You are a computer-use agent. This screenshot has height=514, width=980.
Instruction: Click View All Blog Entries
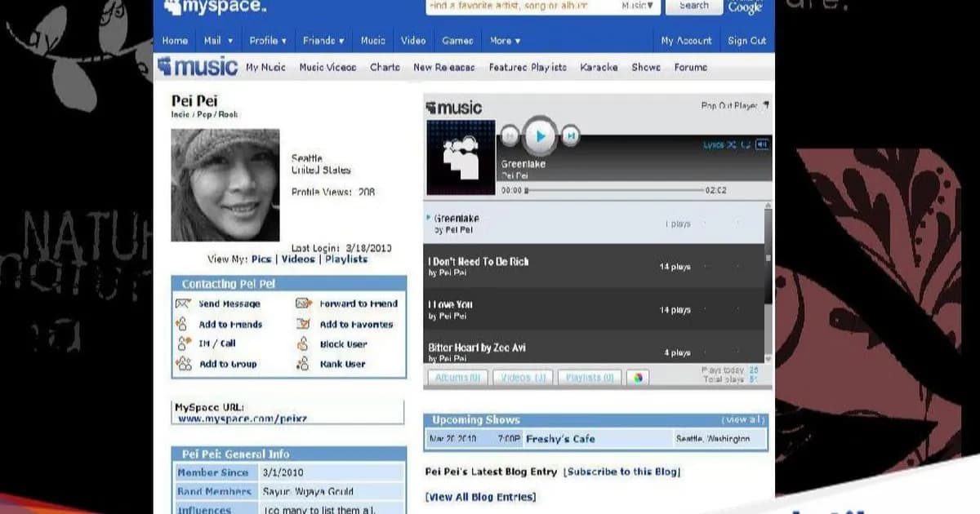pyautogui.click(x=481, y=497)
